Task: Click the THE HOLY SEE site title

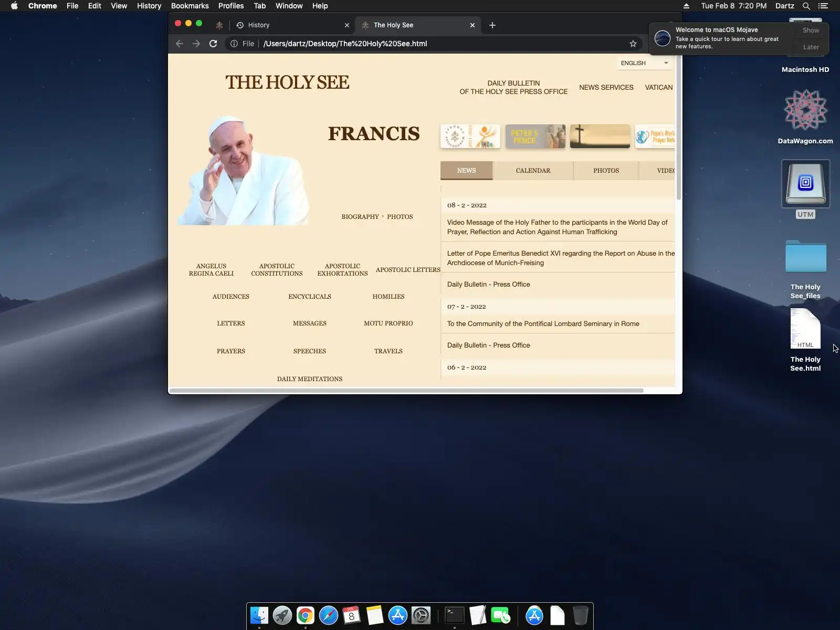Action: point(287,82)
